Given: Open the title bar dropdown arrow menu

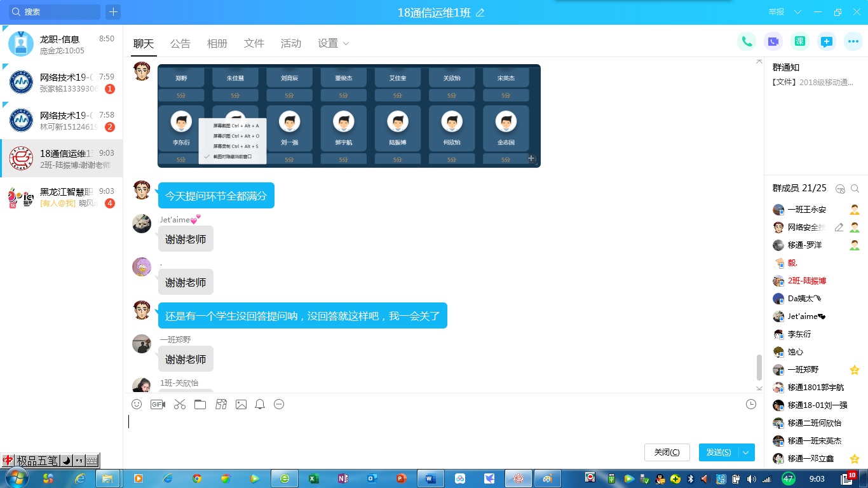Looking at the screenshot, I should point(797,12).
